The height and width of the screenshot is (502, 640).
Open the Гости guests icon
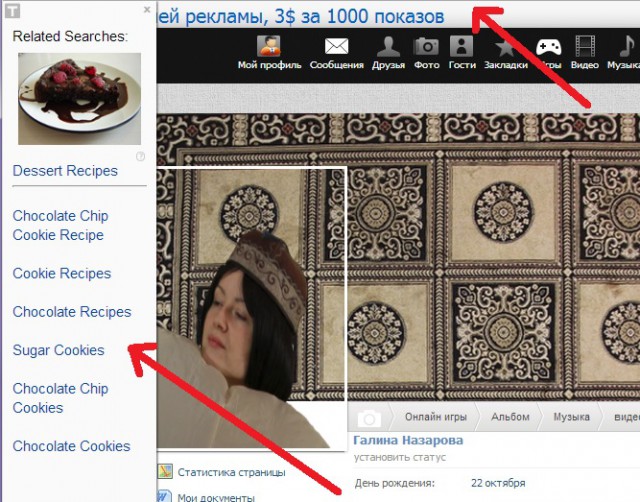[461, 46]
